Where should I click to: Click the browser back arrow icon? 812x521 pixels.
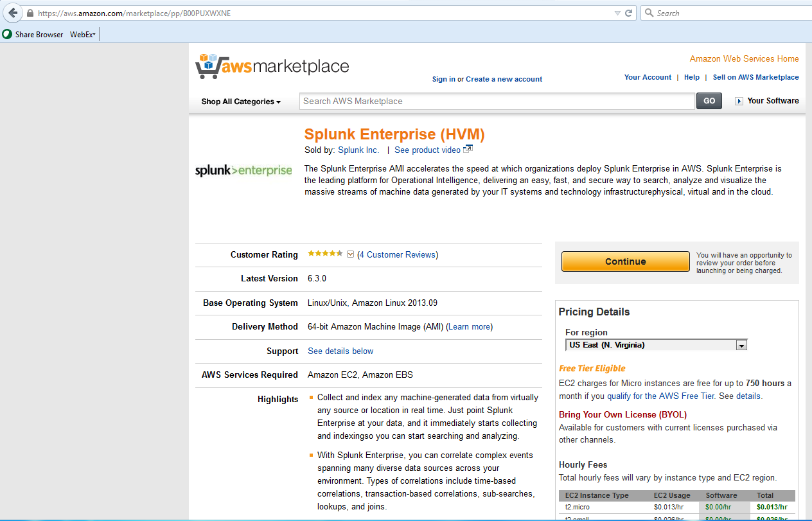click(12, 12)
